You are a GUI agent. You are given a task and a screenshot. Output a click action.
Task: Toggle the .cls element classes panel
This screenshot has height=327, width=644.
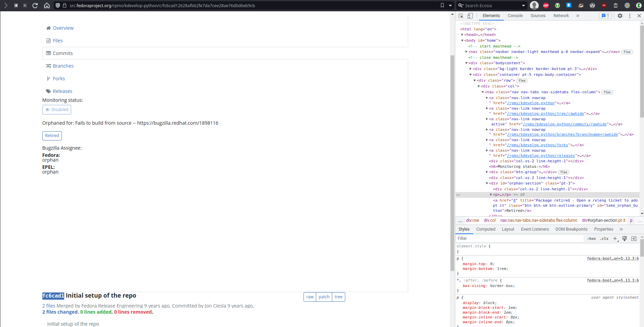604,239
